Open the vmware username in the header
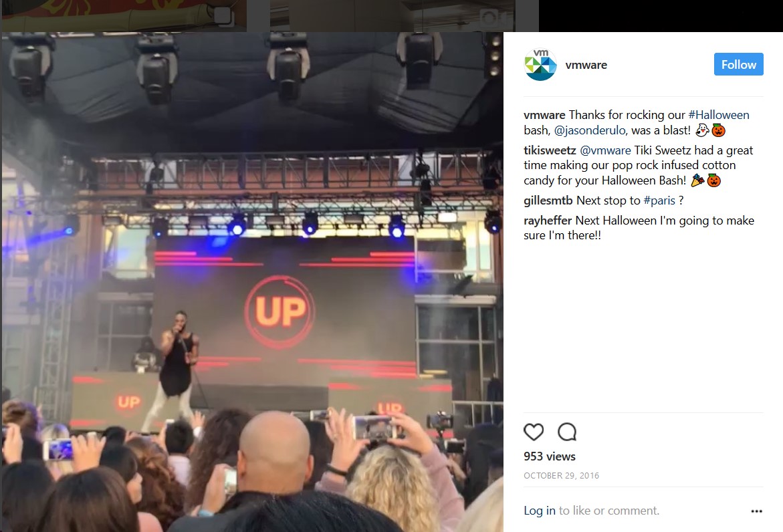 586,65
